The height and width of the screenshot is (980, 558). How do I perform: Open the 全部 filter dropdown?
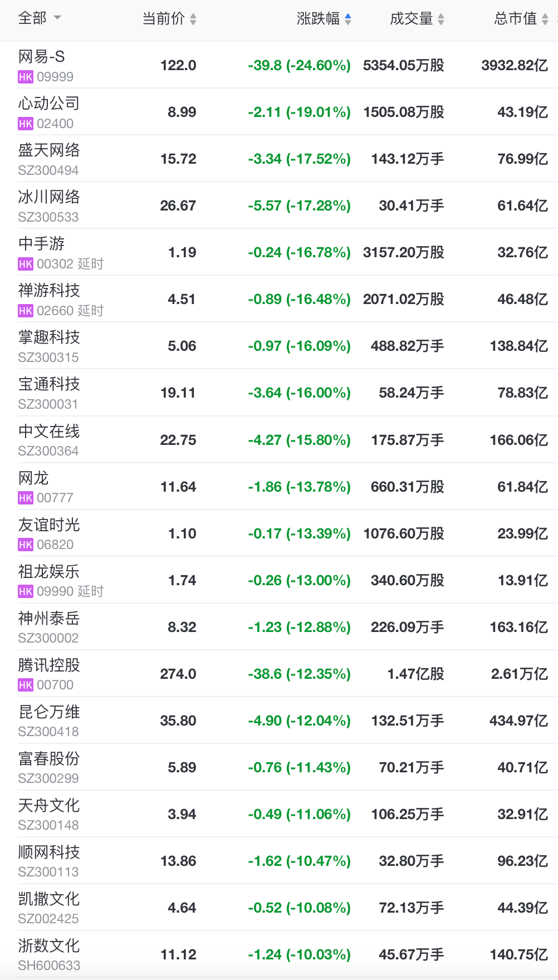click(x=40, y=18)
